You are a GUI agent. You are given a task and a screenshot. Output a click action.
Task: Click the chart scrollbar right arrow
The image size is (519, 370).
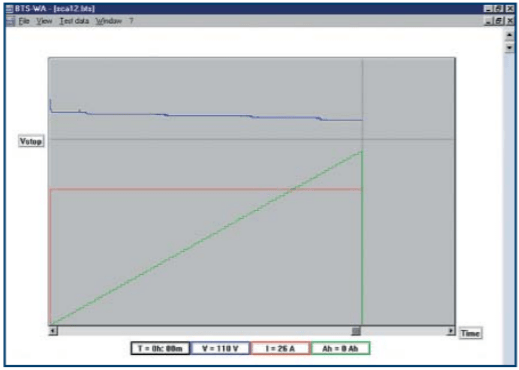450,331
